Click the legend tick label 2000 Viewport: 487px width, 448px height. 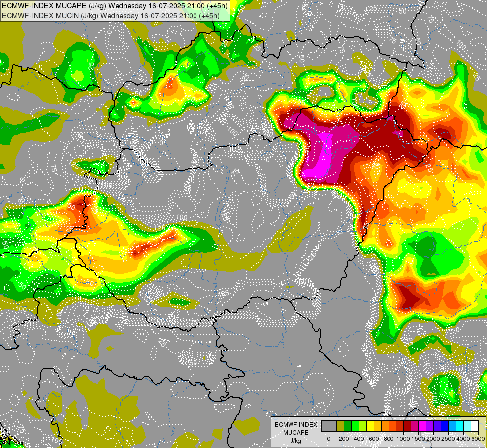[x=433, y=439]
